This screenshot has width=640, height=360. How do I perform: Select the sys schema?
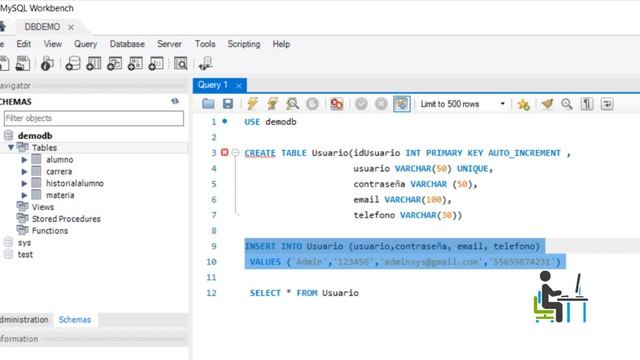(24, 243)
